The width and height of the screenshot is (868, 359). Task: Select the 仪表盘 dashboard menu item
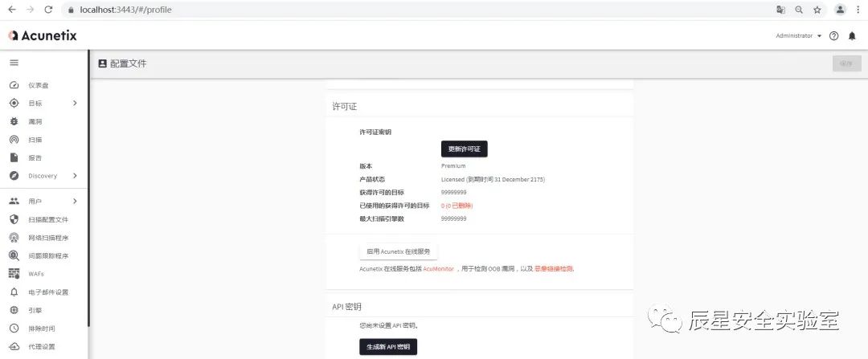click(39, 85)
